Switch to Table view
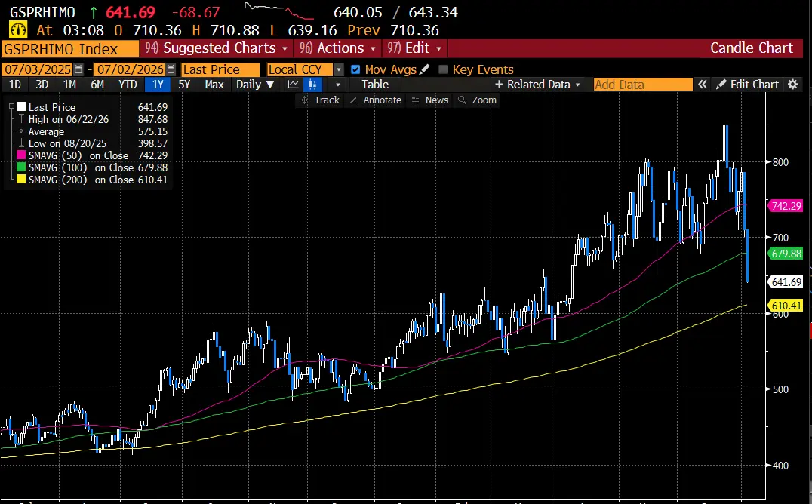 click(375, 85)
